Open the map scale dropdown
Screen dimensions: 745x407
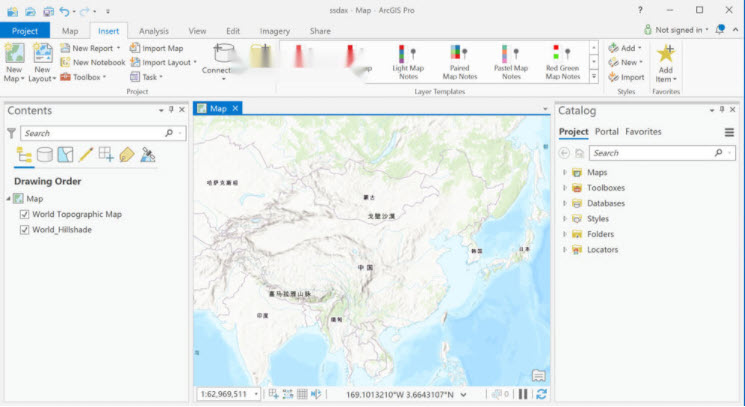(x=256, y=394)
